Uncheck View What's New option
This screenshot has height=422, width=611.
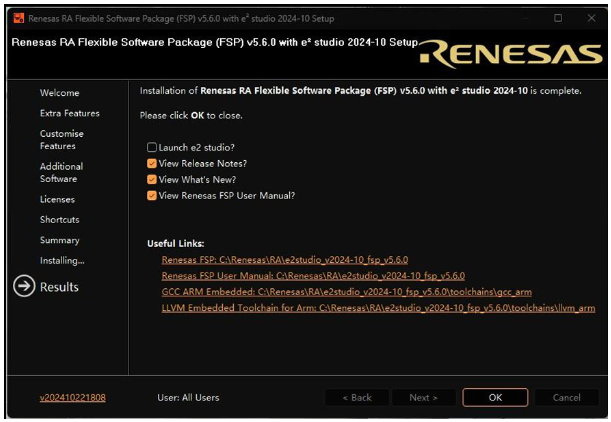(x=152, y=180)
